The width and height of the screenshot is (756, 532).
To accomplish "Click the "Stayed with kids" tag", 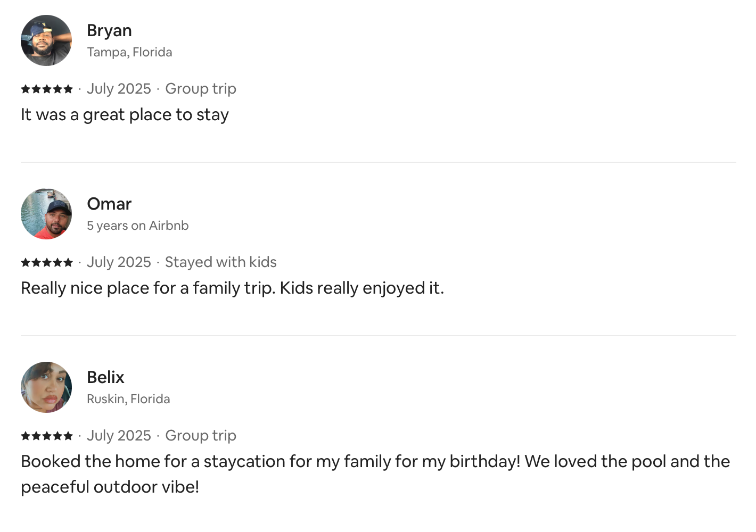I will pos(220,262).
